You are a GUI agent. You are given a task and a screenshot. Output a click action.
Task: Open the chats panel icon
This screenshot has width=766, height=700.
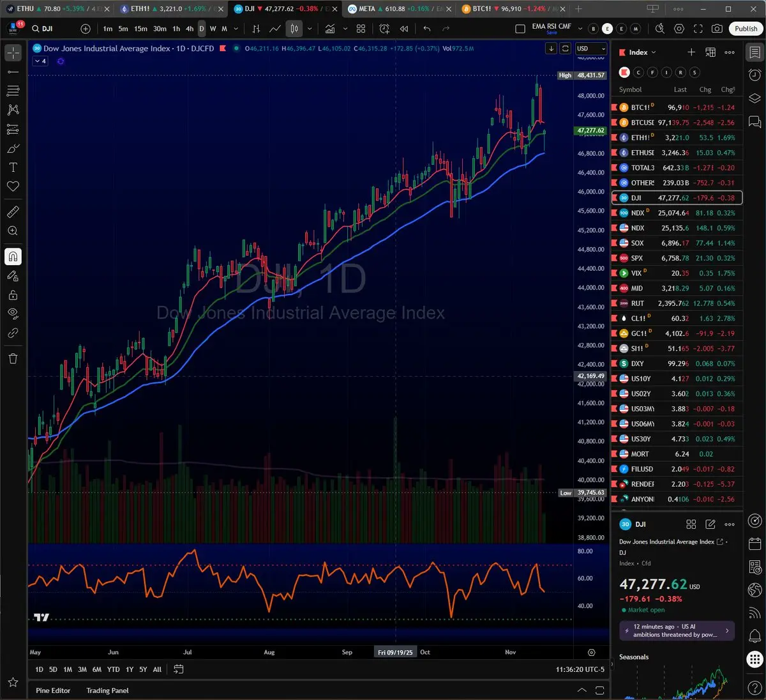[755, 121]
